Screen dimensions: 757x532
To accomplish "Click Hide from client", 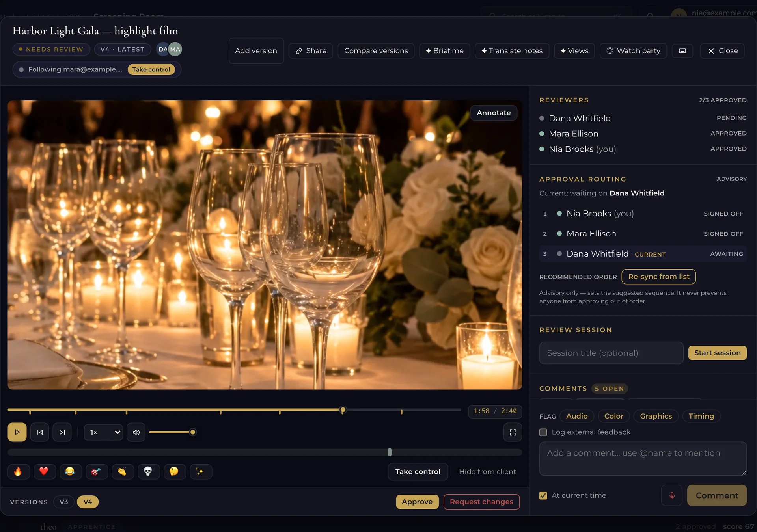I will (487, 472).
